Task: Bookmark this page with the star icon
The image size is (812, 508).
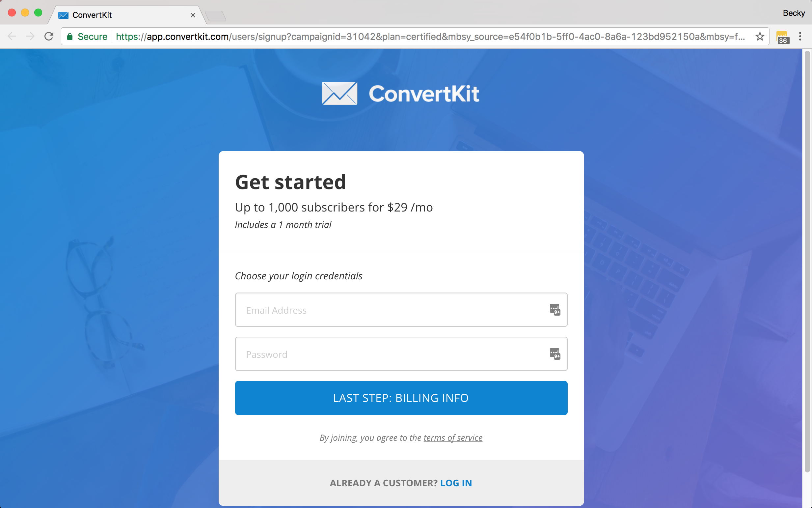Action: click(760, 36)
